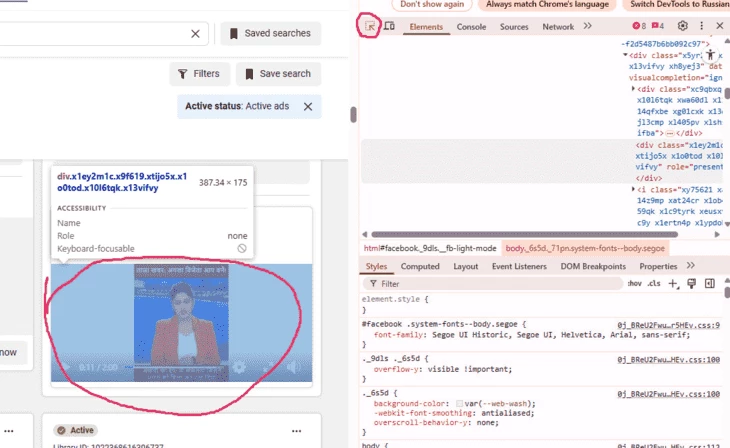The image size is (730, 448).
Task: Click the horizontal scrollbar in Elements
Action: (525, 234)
